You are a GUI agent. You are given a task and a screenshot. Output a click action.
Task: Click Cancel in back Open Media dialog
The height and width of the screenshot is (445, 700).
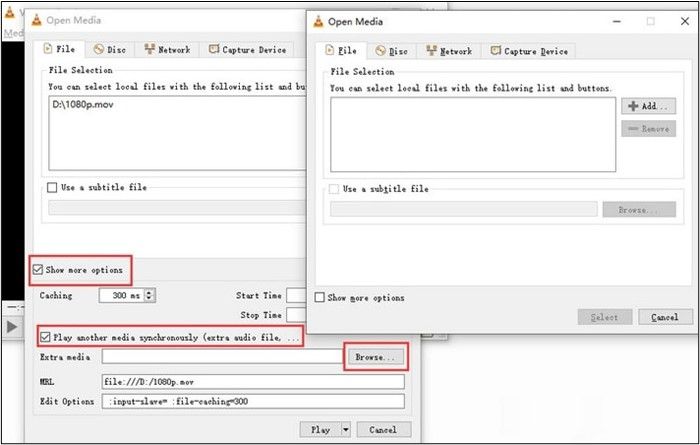383,430
